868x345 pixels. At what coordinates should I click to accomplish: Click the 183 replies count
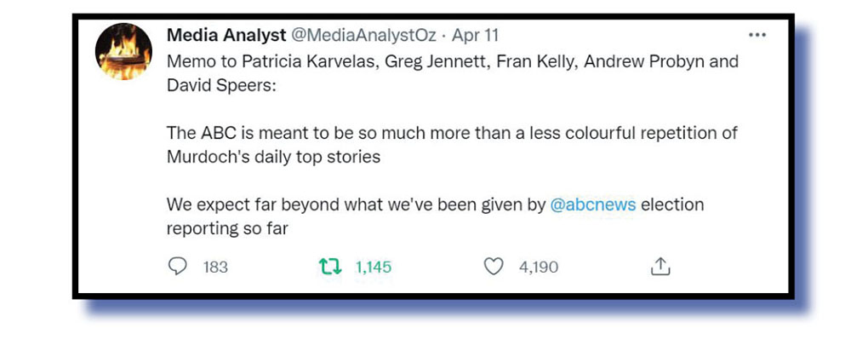[x=215, y=267]
